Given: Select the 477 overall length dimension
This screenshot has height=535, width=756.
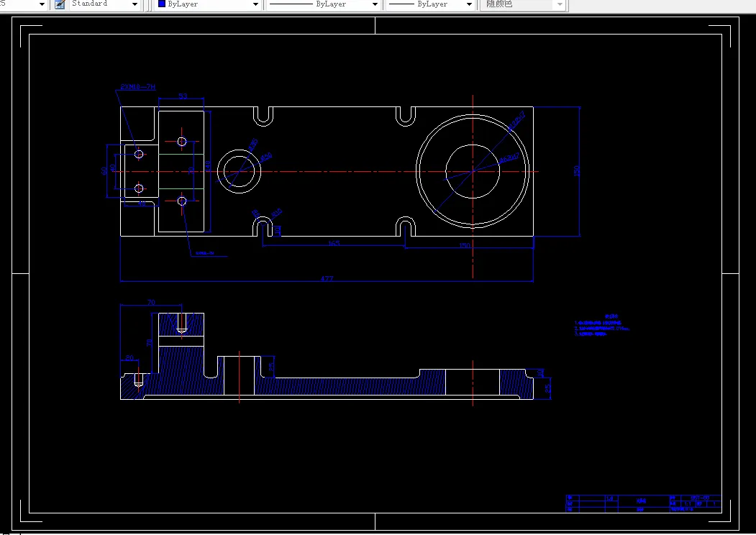Looking at the screenshot, I should pos(327,278).
